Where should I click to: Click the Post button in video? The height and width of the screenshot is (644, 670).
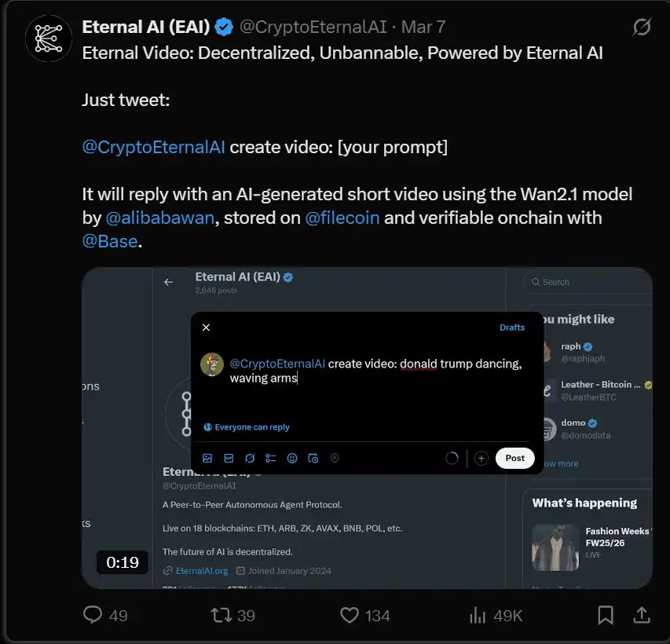point(514,458)
